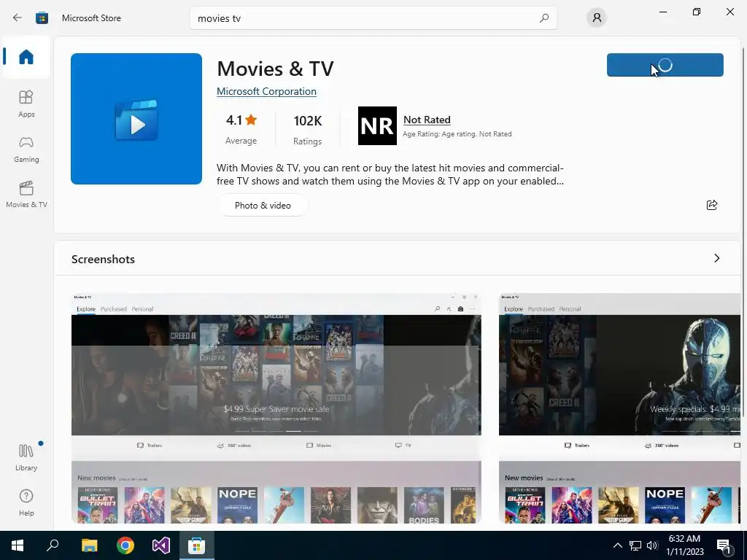The height and width of the screenshot is (560, 747).
Task: Open the Apps sidebar section
Action: coord(26,104)
